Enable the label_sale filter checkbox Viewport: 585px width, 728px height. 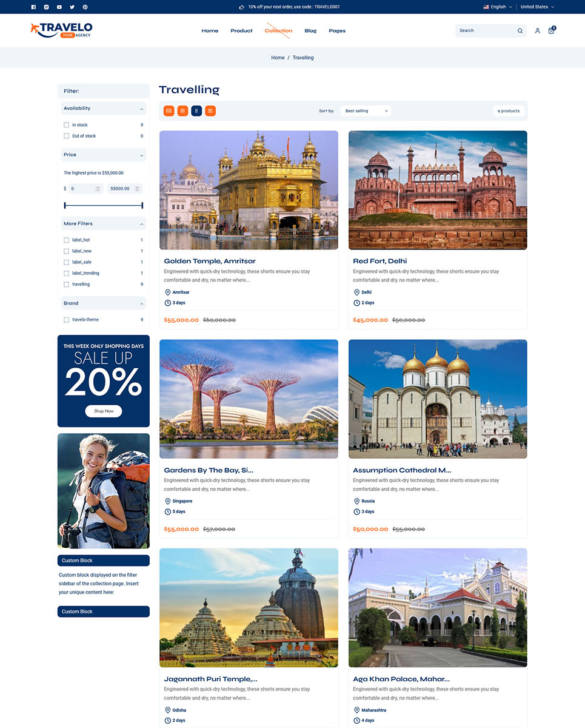(67, 262)
